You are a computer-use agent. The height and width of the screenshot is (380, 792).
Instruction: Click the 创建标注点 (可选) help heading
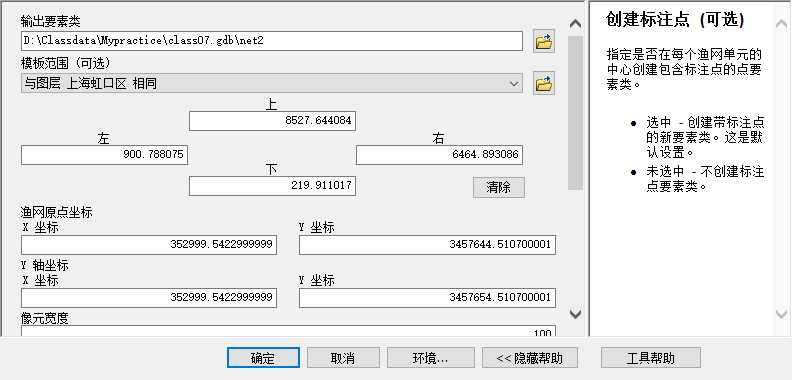[x=675, y=20]
